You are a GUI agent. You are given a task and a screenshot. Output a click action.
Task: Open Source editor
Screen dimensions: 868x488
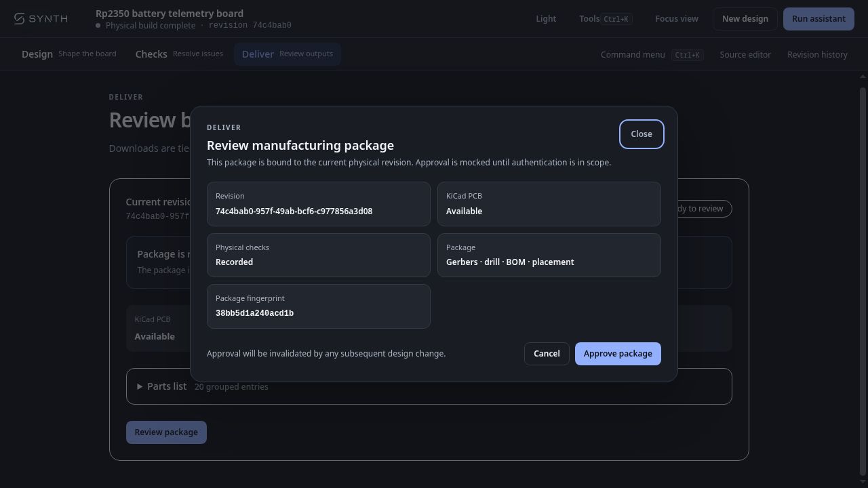(x=745, y=54)
